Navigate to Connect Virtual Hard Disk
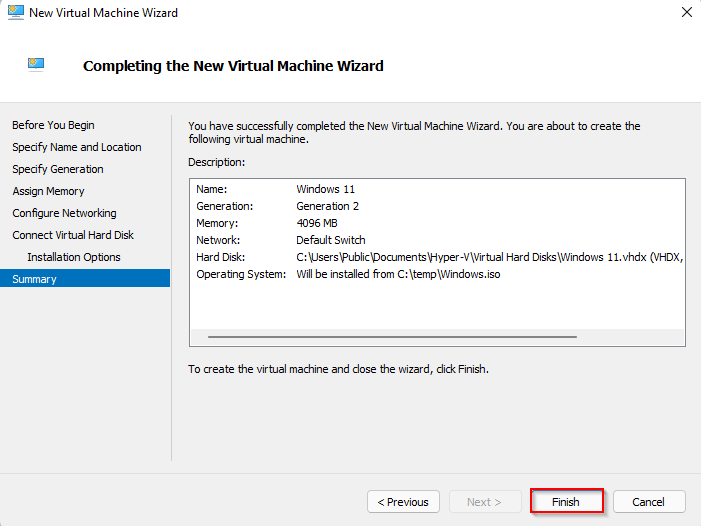 (72, 235)
